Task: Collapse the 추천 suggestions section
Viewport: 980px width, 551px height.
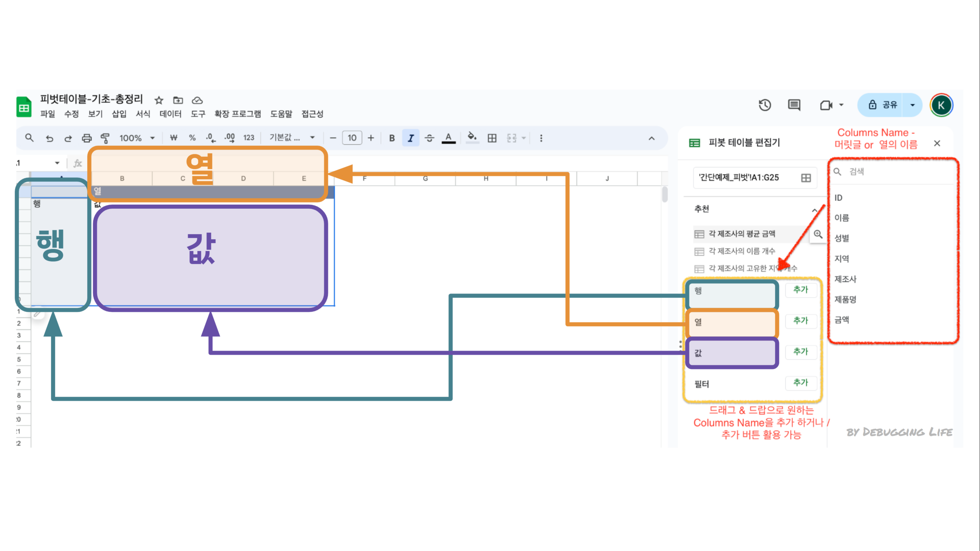Action: [x=814, y=210]
